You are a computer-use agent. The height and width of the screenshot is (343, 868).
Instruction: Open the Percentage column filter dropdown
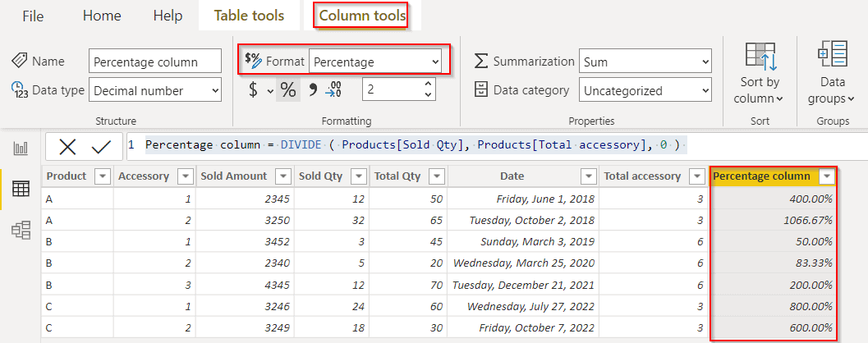pos(826,176)
